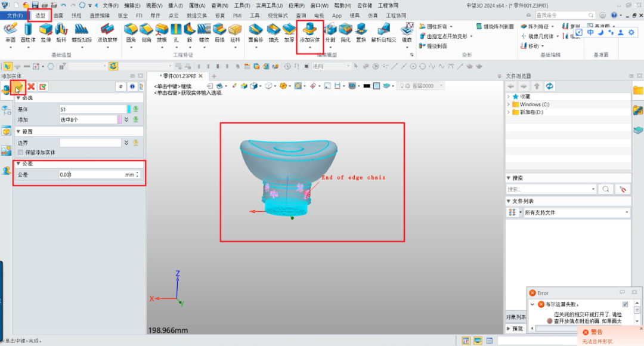644x346 pixels.
Task: Expand the Windows (C:) drive node
Action: tap(509, 104)
